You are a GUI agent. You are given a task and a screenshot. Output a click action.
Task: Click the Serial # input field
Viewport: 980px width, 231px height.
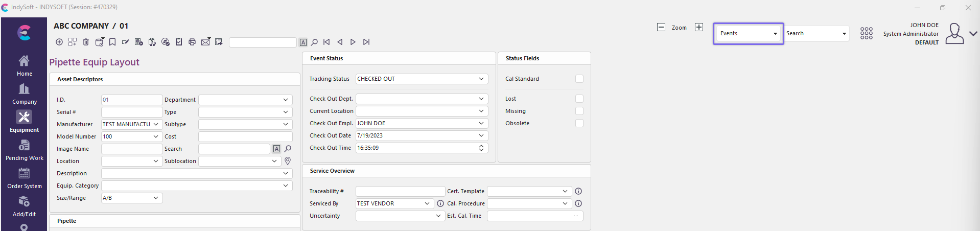click(131, 112)
